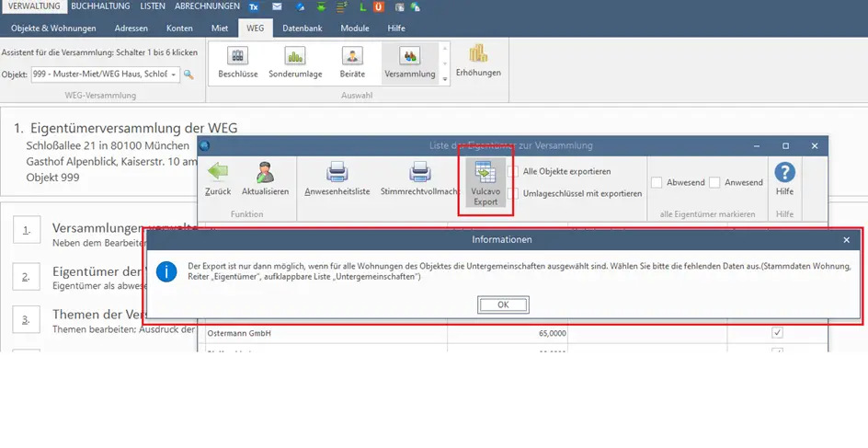Open the Hilfe ribbon tab
The image size is (868, 448).
pos(396,29)
